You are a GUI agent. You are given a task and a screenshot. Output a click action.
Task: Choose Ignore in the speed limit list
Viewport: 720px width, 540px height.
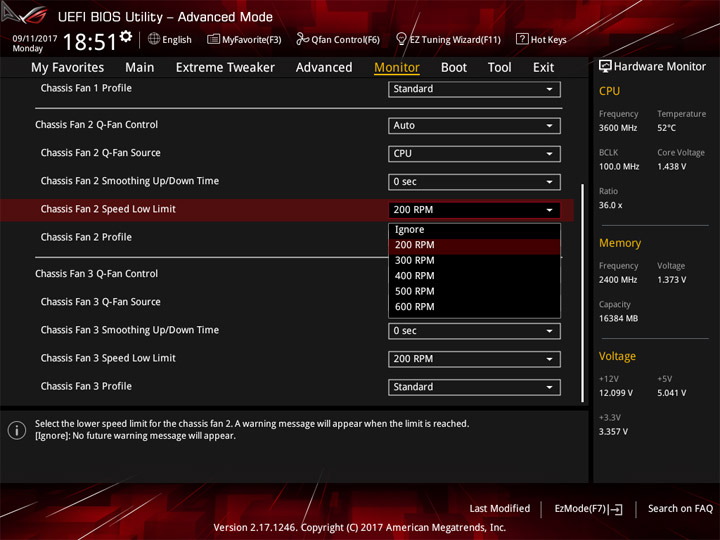(474, 230)
